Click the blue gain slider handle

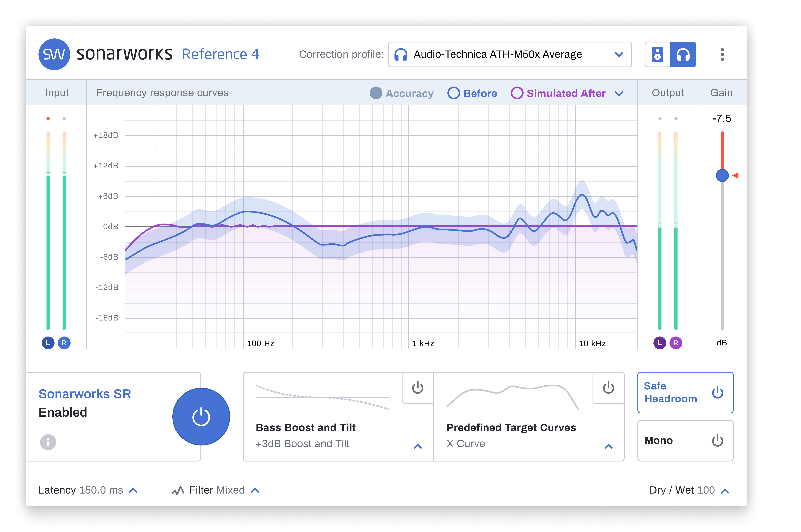coord(722,175)
